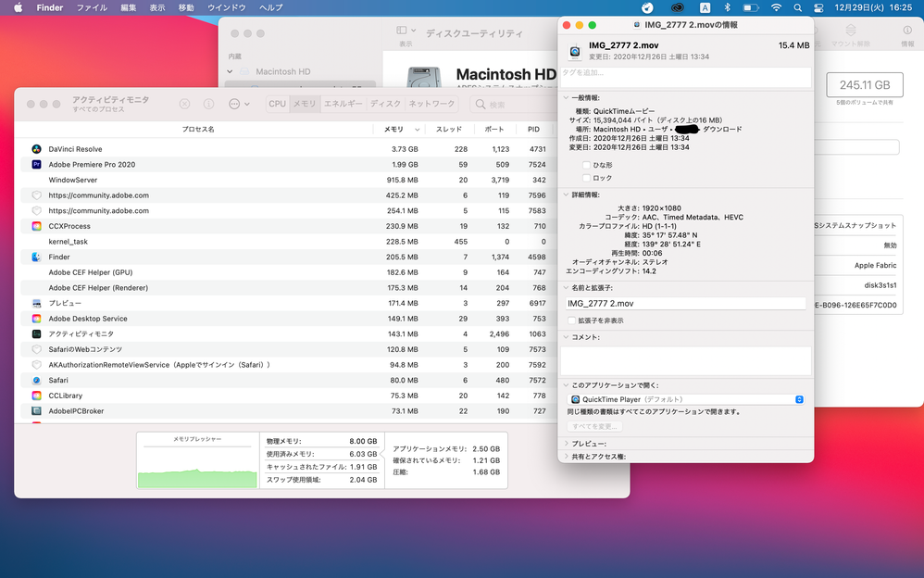The width and height of the screenshot is (924, 578).
Task: Click the stop process button in Activity Monitor
Action: click(184, 104)
